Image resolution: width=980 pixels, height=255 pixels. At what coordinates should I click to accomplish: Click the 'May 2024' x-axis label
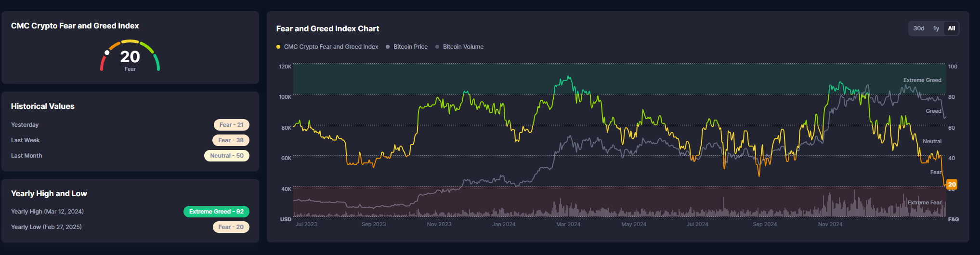click(x=634, y=224)
